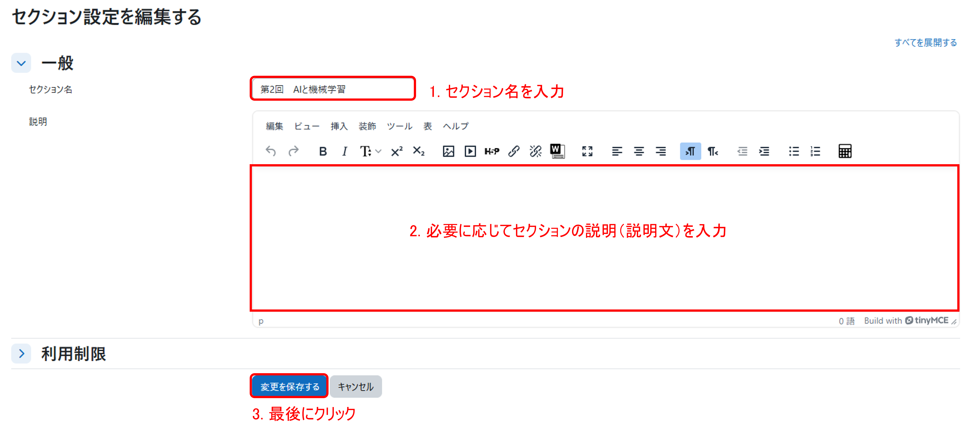Open the equation editor calculator icon
This screenshot has width=980, height=432.
845,151
